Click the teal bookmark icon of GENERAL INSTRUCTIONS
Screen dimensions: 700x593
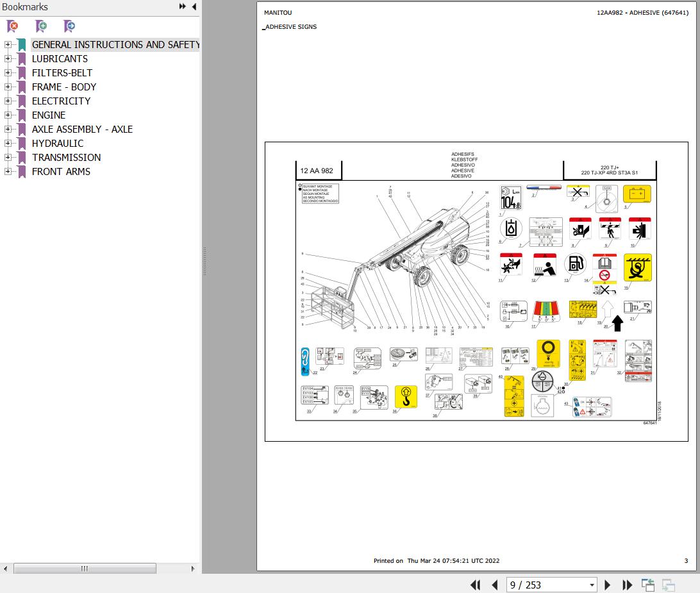(21, 45)
